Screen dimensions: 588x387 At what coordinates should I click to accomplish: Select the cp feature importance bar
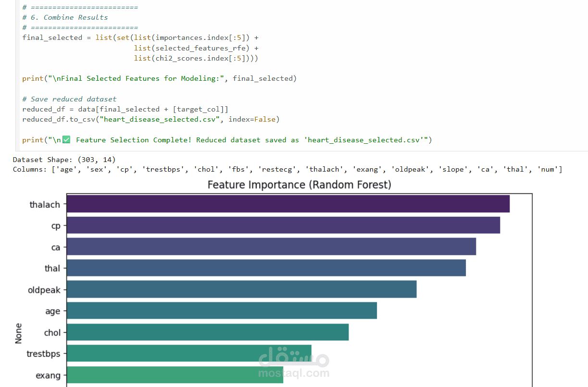click(283, 225)
